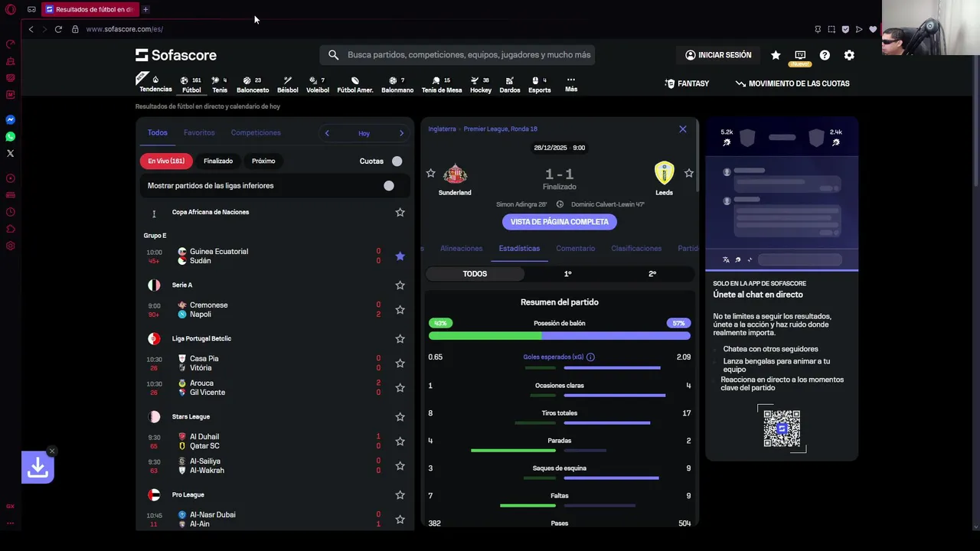Click VISTA DE PÁGINA COMPLETA button
This screenshot has height=551, width=980.
[560, 222]
